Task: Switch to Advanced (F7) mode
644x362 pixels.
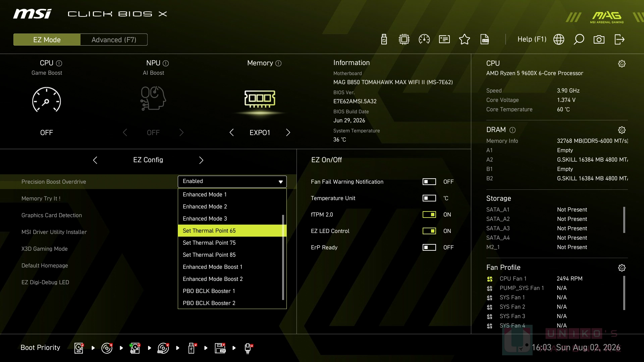Action: pyautogui.click(x=114, y=40)
